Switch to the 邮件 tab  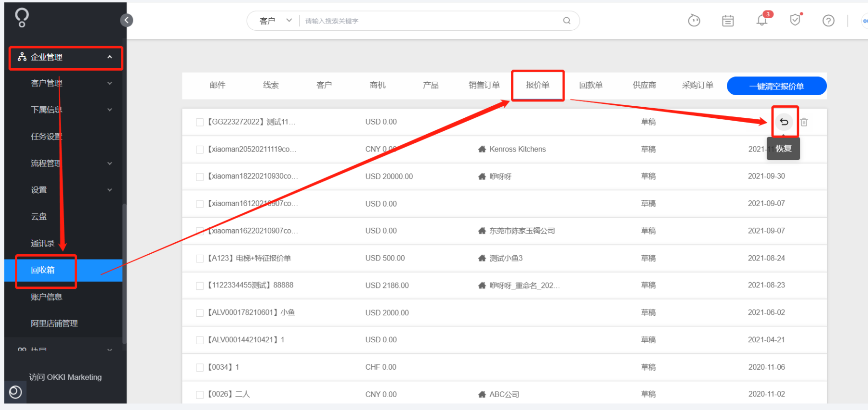[x=217, y=85]
